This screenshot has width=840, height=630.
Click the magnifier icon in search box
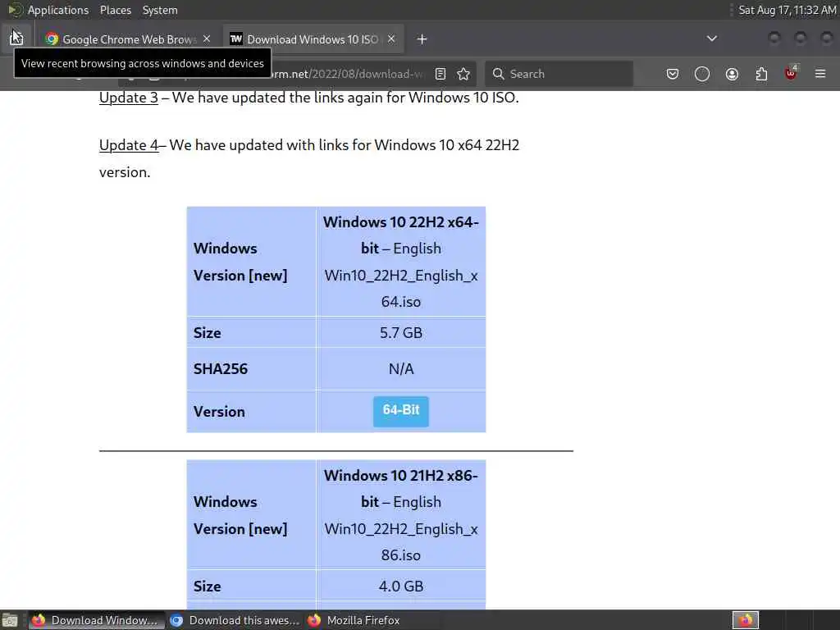pos(498,74)
